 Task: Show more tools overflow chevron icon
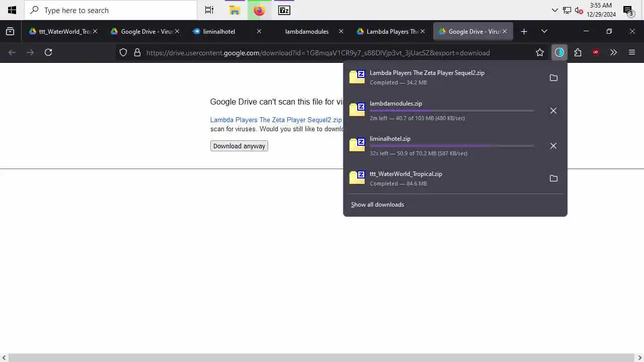click(x=613, y=52)
